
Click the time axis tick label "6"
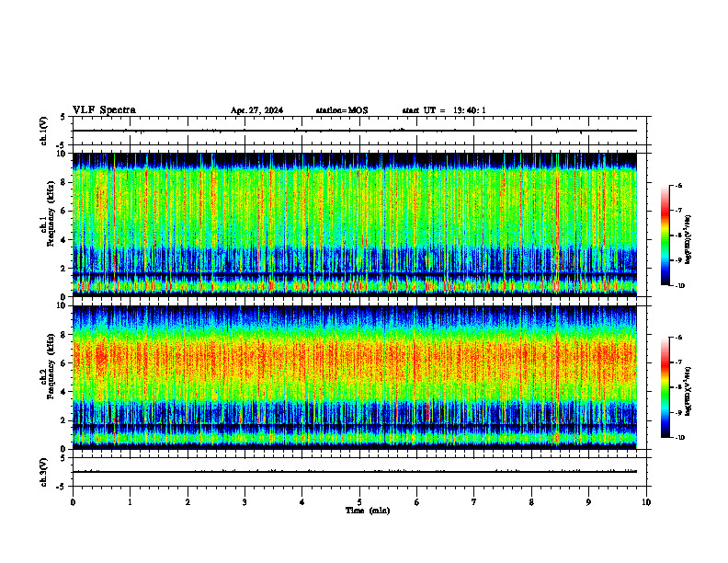417,502
